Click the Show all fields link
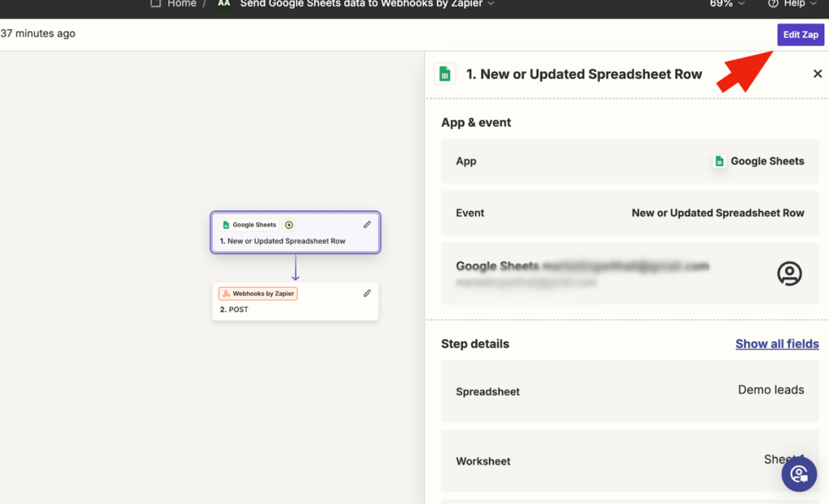The image size is (829, 504). 776,344
